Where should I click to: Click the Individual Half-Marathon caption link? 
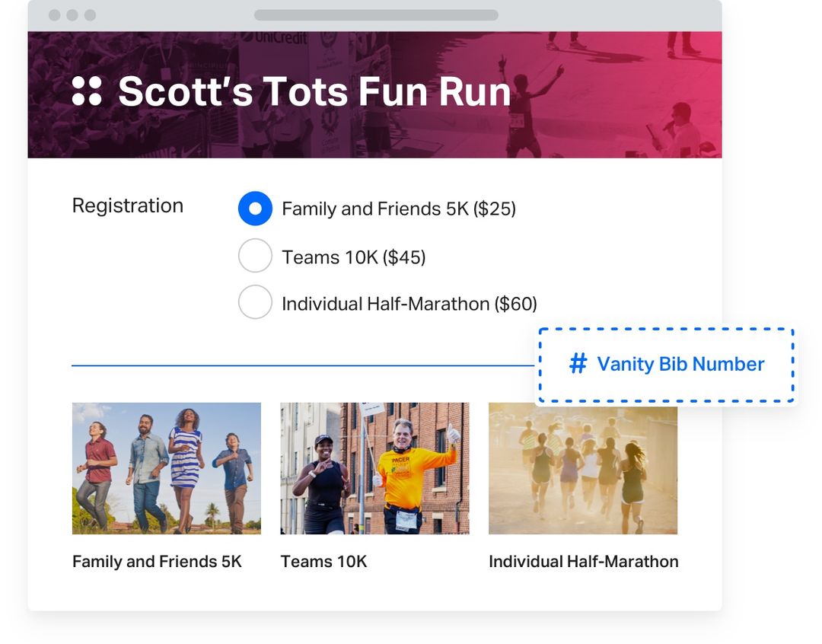pyautogui.click(x=583, y=561)
